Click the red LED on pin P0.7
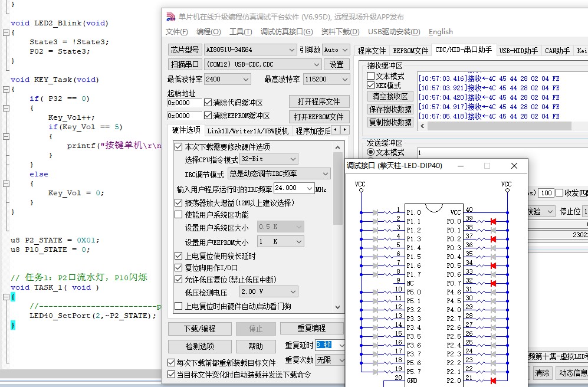Image resolution: width=588 pixels, height=387 pixels. (x=493, y=284)
